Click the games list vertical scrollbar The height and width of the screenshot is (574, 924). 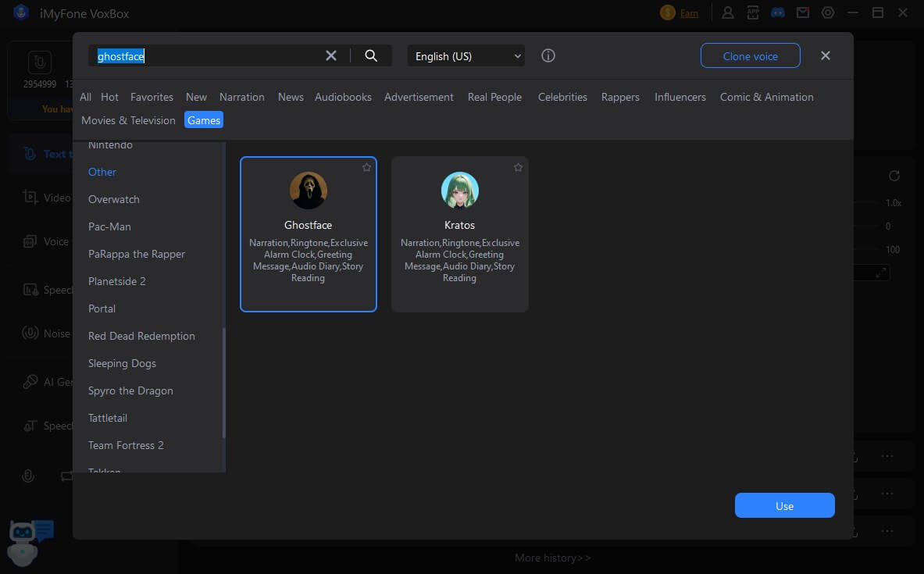[x=224, y=383]
